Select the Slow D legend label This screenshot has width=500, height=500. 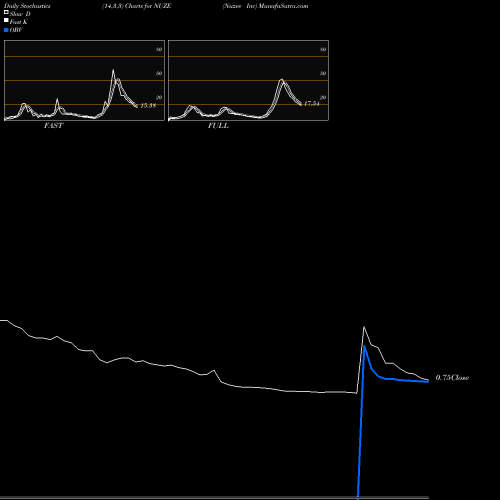pos(20,14)
